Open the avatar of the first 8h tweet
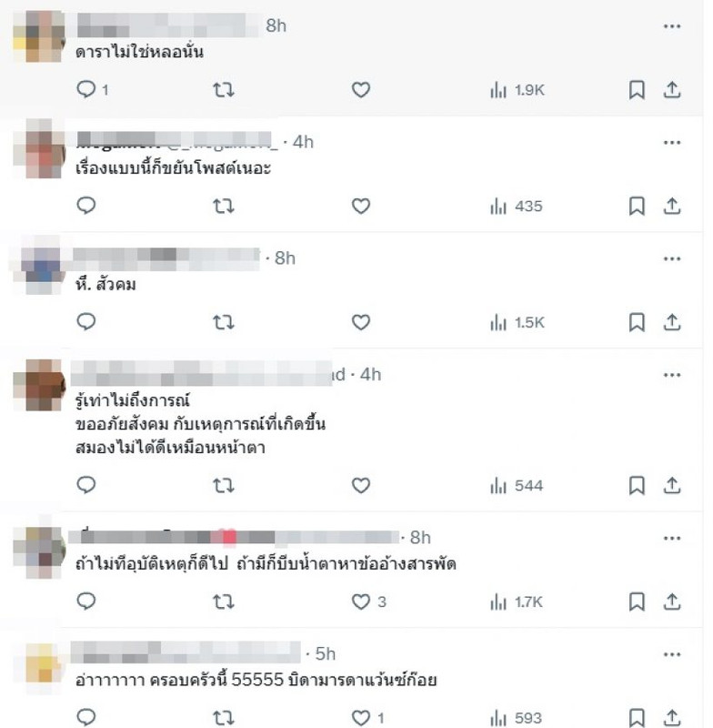Image resolution: width=713 pixels, height=728 pixels. pyautogui.click(x=39, y=36)
